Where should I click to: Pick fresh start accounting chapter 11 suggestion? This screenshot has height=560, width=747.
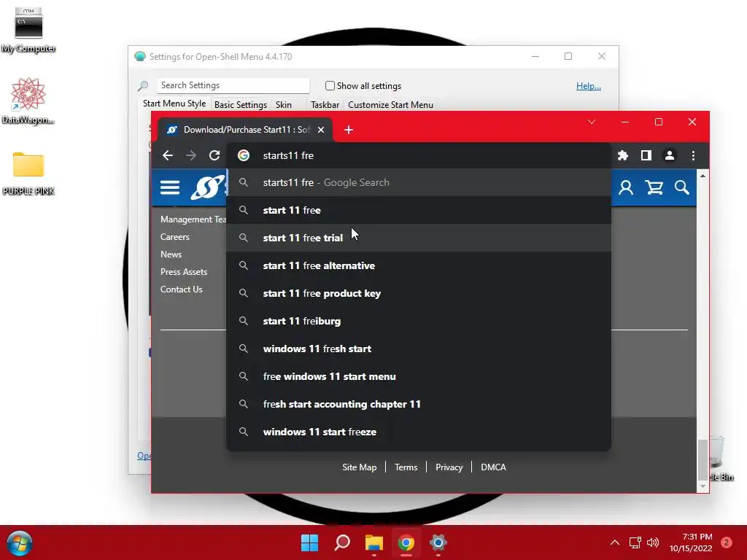coord(419,404)
